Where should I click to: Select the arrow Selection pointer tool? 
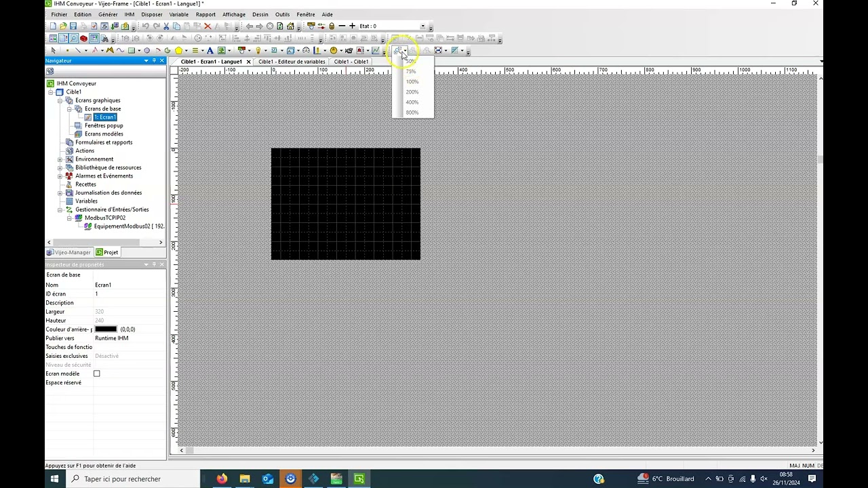(54, 50)
